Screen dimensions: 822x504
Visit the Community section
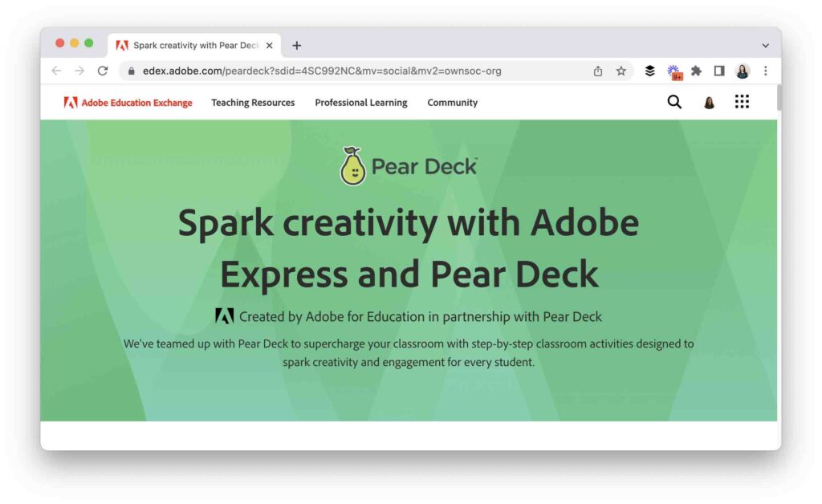tap(452, 103)
